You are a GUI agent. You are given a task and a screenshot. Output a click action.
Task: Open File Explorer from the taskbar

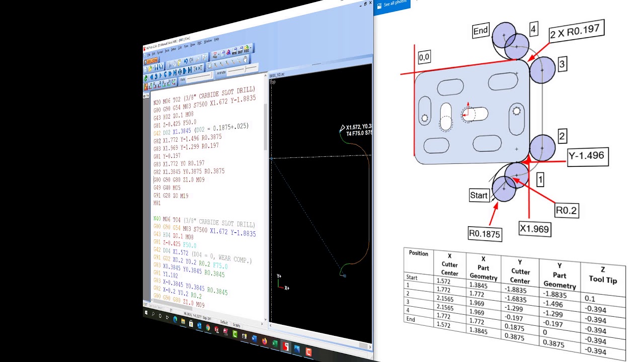pos(183,321)
